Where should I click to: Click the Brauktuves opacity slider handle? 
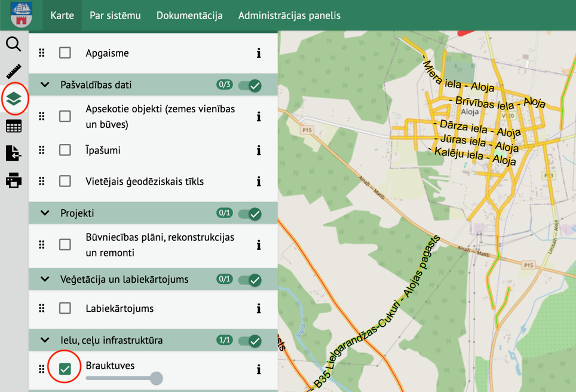coord(156,378)
